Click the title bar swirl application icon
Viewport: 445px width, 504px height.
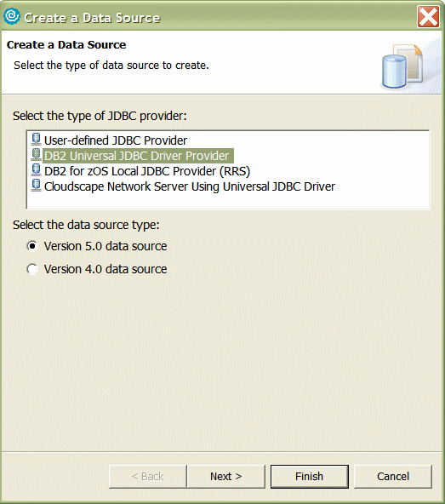(x=12, y=16)
